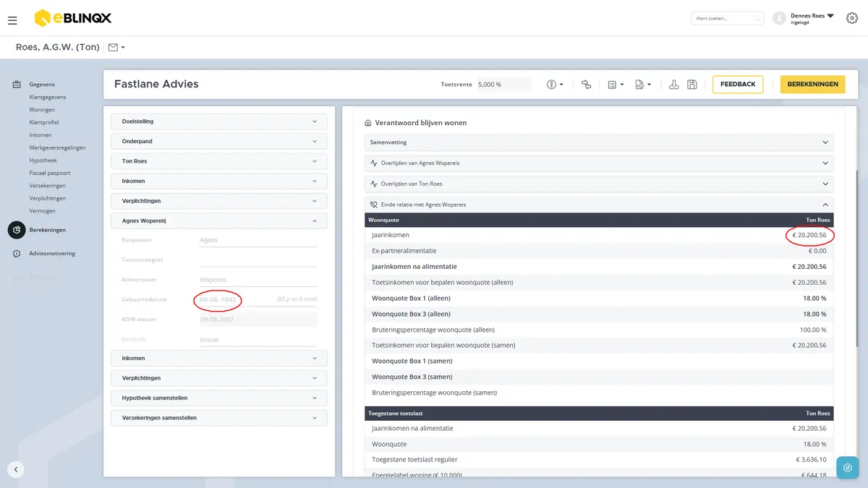
Task: Click the eBlinqx logo
Action: pos(73,18)
